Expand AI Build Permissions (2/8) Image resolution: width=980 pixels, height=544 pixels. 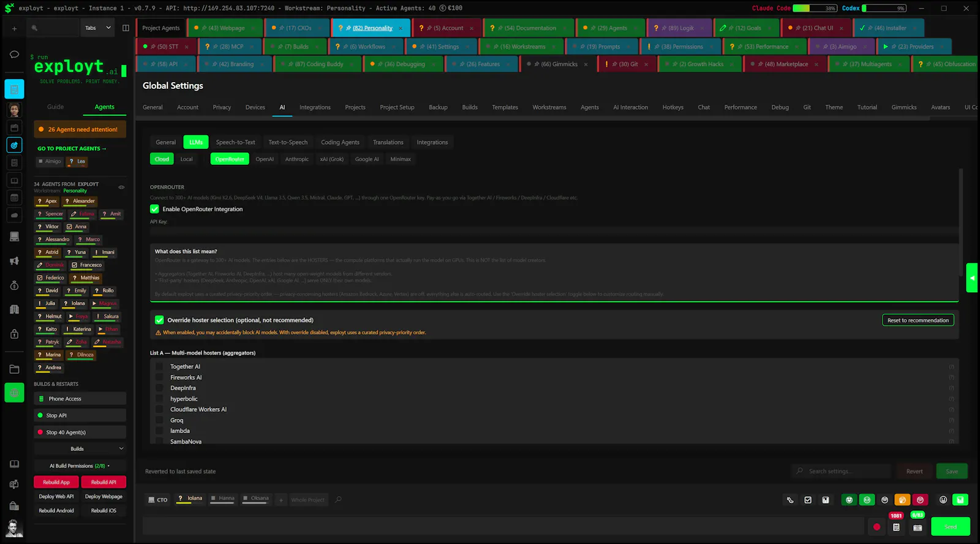click(80, 466)
